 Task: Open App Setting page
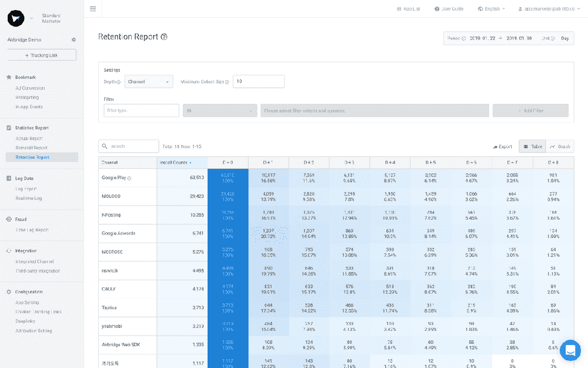pyautogui.click(x=27, y=302)
